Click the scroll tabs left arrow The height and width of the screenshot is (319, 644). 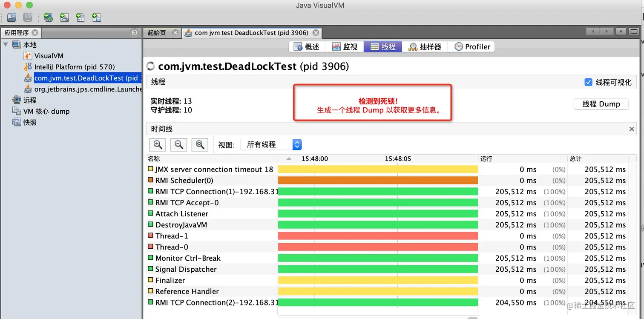[x=593, y=32]
